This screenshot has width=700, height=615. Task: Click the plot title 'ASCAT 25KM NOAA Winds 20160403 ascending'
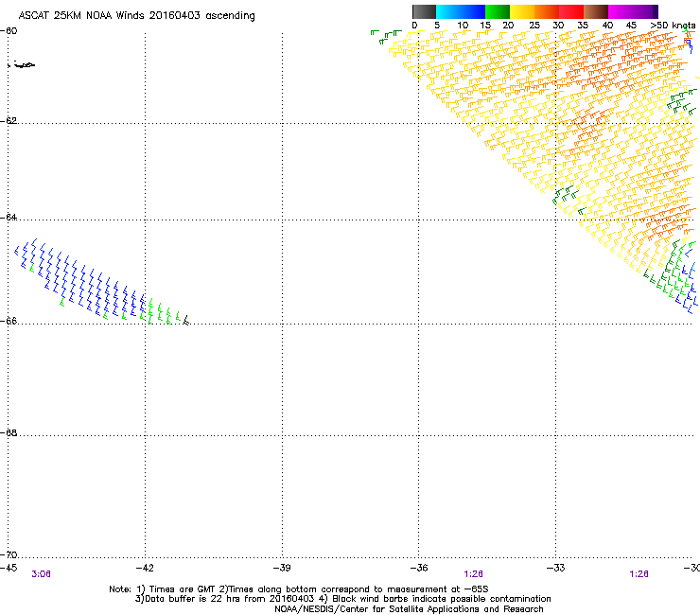click(x=136, y=16)
